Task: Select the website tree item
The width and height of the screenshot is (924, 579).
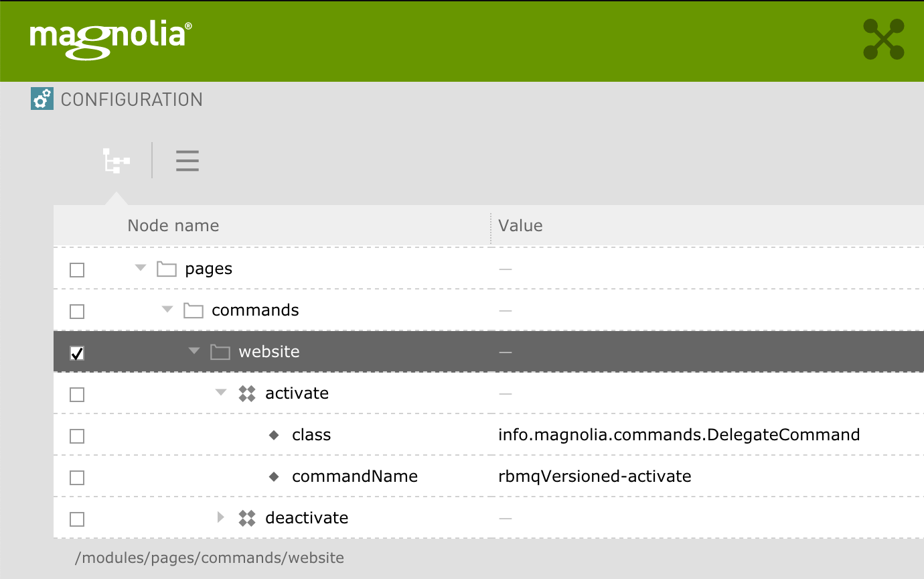Action: 269,352
